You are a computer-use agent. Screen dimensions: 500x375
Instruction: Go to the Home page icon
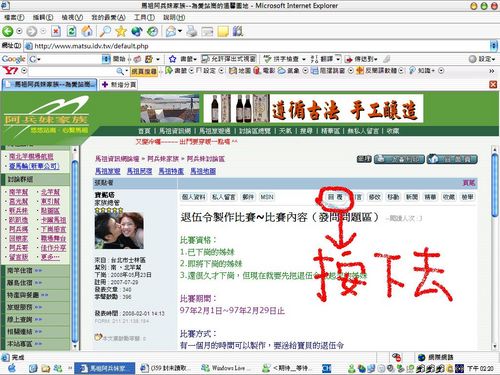[87, 31]
